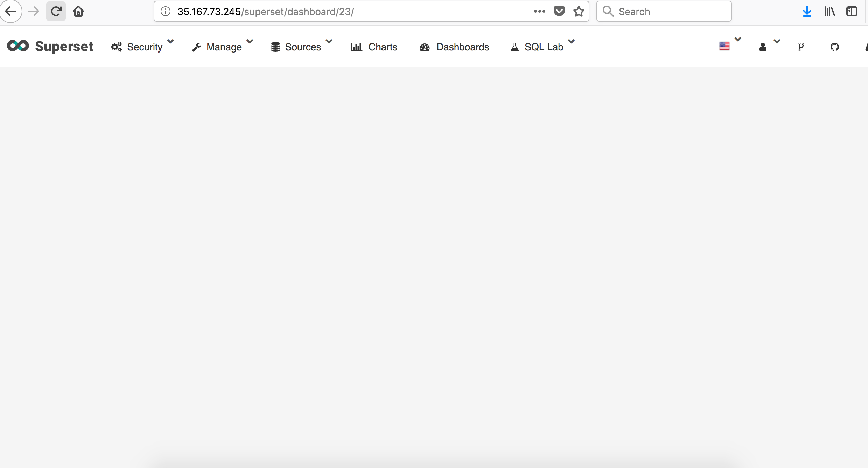Screen dimensions: 868x468
Task: Expand the Sources dropdown chevron
Action: 329,41
